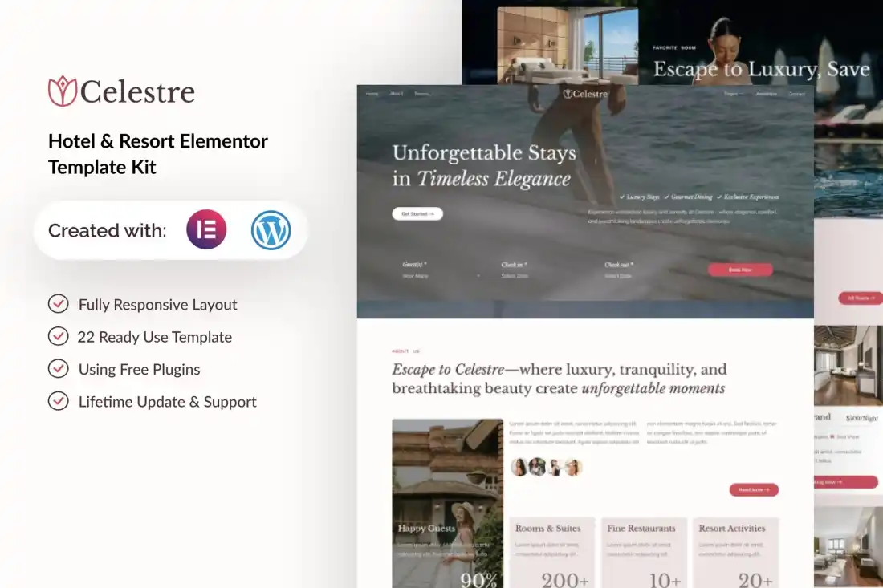Click the Elementor logo icon
This screenshot has height=588, width=883.
click(206, 230)
